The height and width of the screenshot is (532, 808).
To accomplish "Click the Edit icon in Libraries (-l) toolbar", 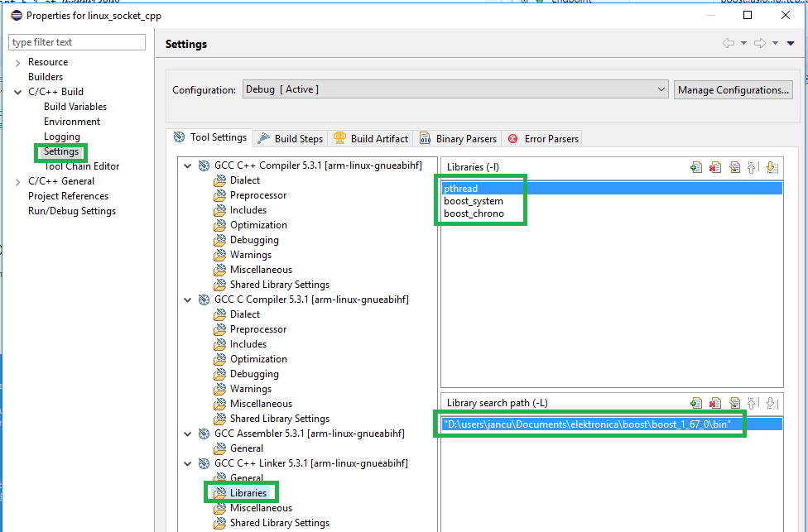I will (x=734, y=167).
